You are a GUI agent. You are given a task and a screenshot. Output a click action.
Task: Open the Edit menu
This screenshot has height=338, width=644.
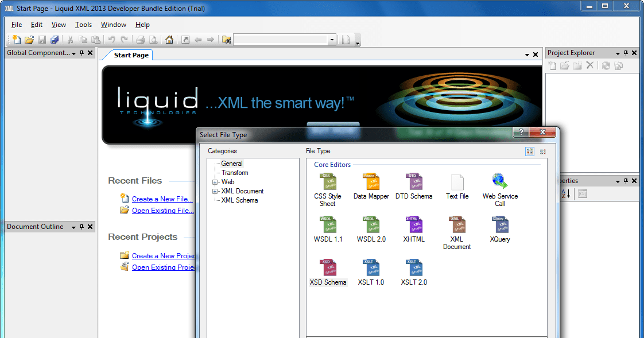[37, 25]
